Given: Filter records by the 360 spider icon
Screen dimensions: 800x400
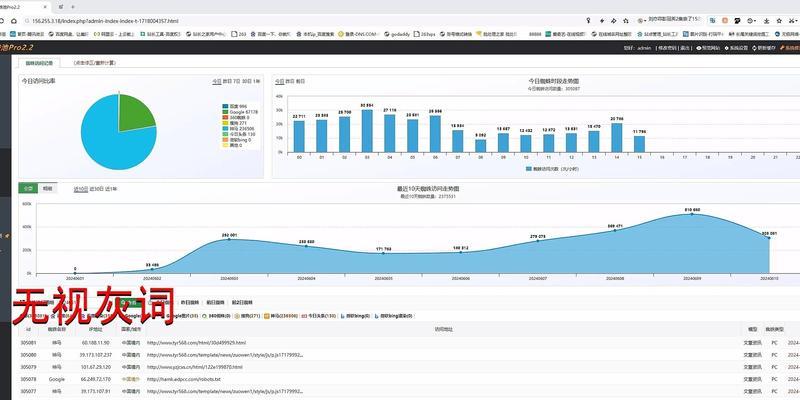Looking at the screenshot, I should [x=217, y=316].
